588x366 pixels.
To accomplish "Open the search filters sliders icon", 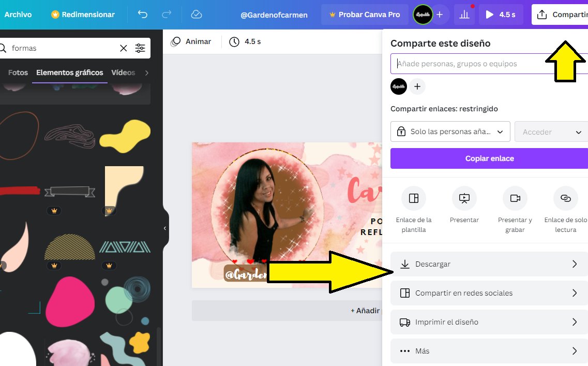I will [x=140, y=48].
